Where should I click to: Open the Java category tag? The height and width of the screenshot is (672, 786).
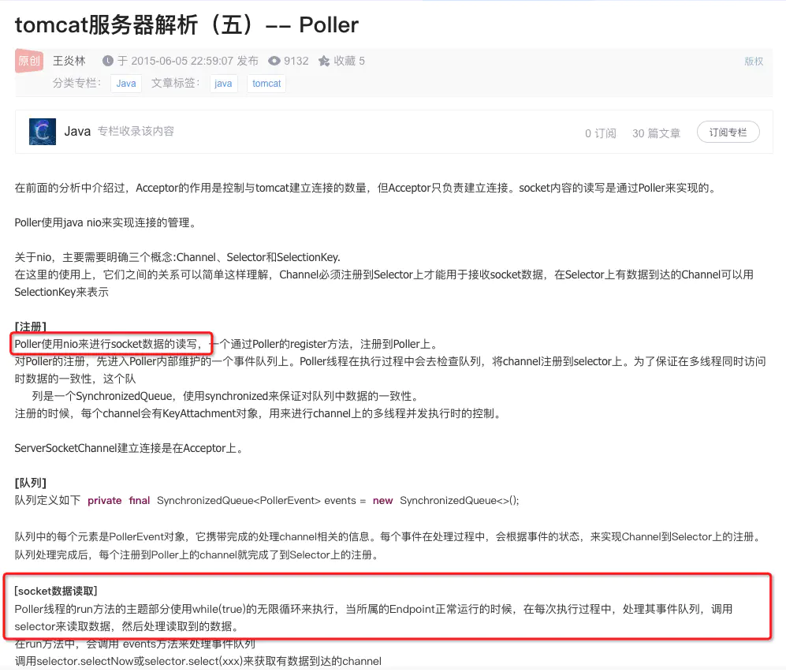coord(126,84)
